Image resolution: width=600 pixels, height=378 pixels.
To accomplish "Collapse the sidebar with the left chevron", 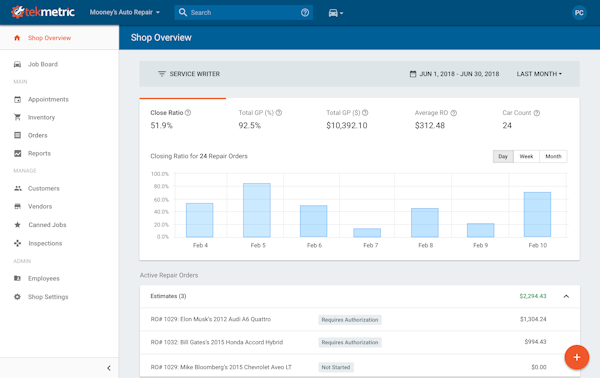I will click(x=109, y=368).
